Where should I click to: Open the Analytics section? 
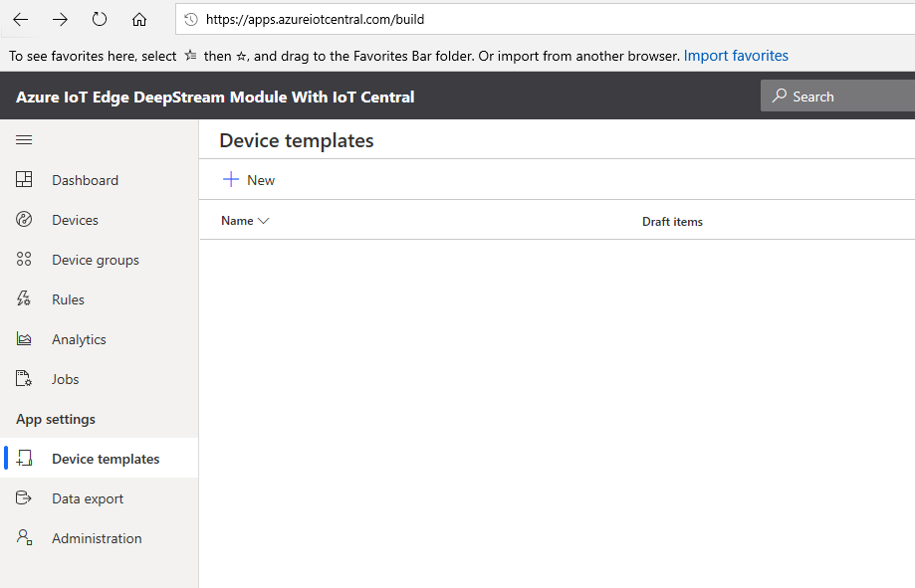coord(79,339)
